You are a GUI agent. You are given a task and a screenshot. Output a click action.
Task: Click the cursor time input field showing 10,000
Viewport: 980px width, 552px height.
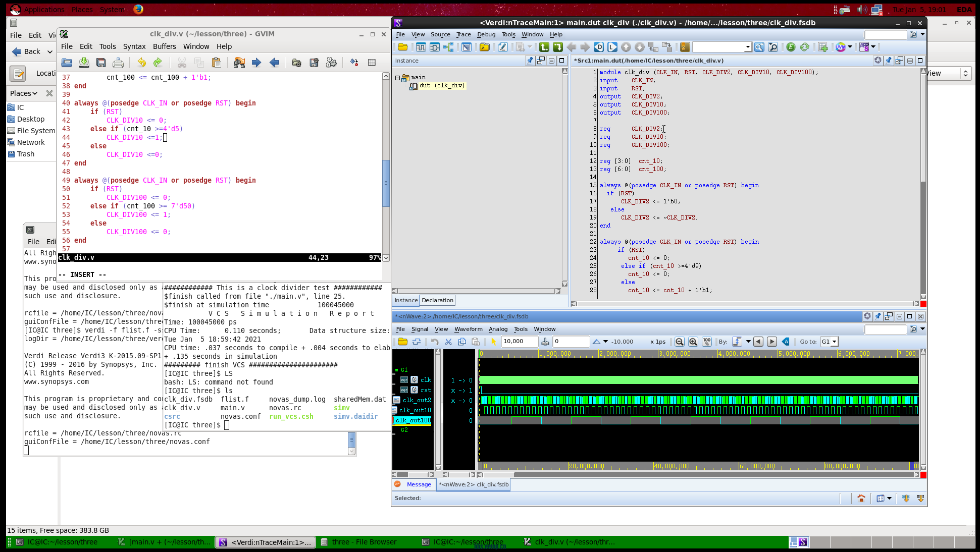pyautogui.click(x=520, y=342)
